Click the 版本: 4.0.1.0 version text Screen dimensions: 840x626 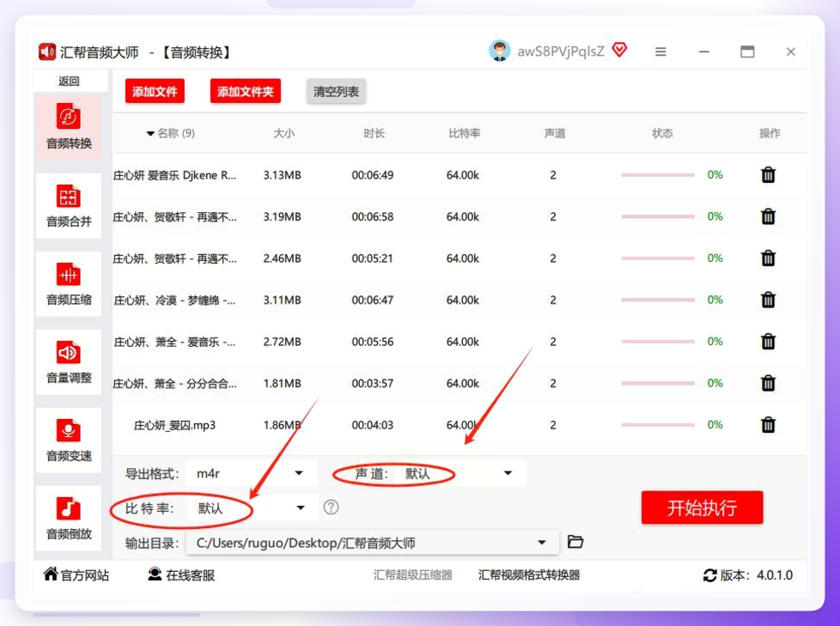coord(756,575)
